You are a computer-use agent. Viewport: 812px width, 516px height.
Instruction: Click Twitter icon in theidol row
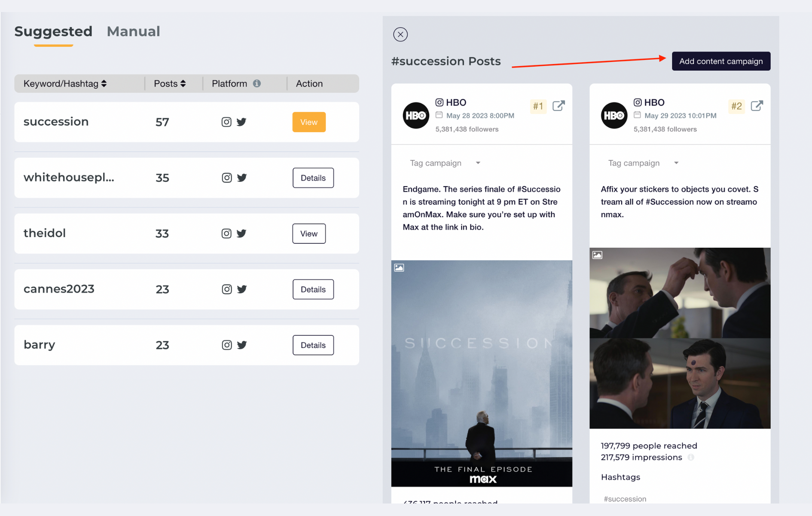241,233
